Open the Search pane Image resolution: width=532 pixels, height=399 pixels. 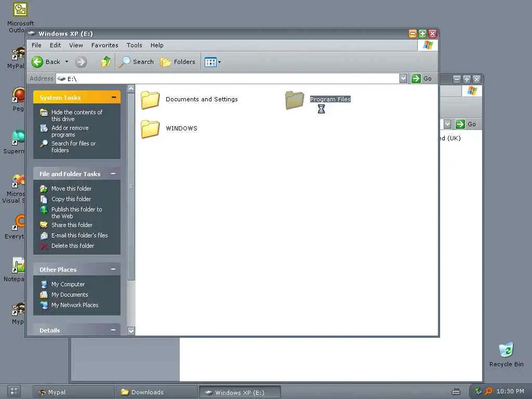click(x=137, y=62)
